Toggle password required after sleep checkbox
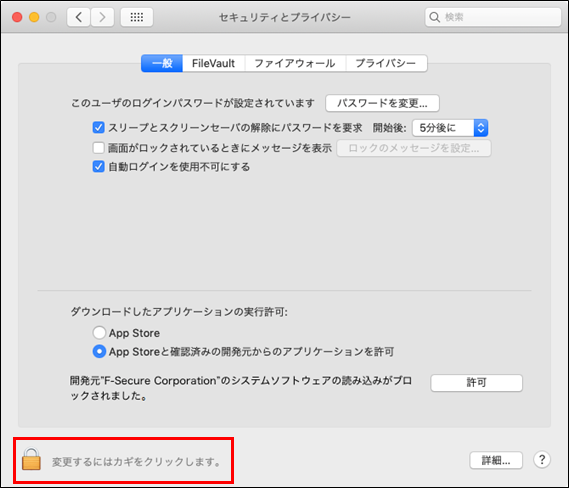 point(98,128)
